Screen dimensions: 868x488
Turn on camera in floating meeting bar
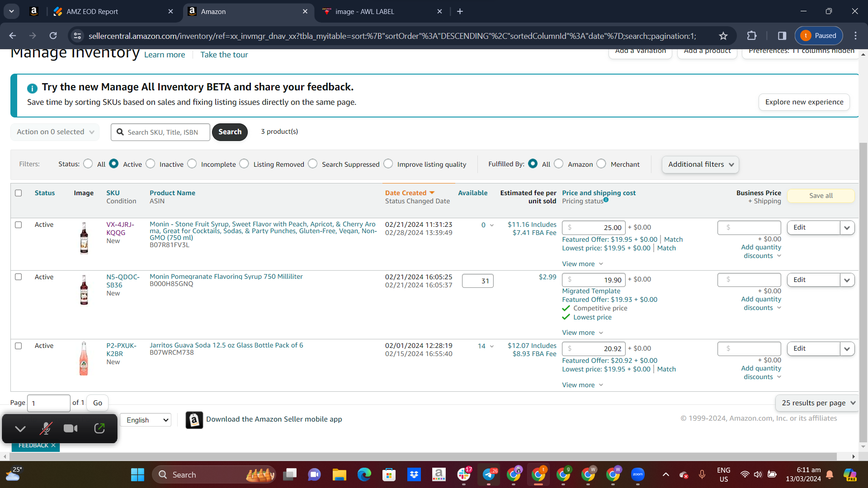click(x=71, y=428)
